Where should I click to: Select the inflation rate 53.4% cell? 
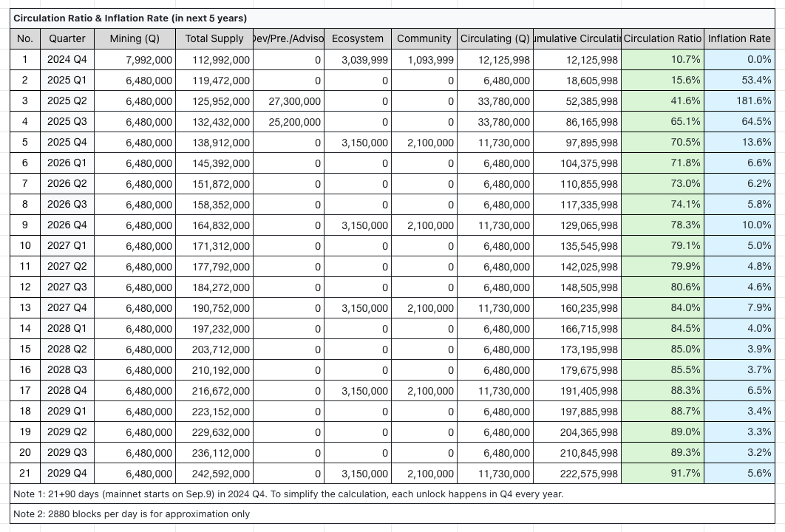click(739, 80)
